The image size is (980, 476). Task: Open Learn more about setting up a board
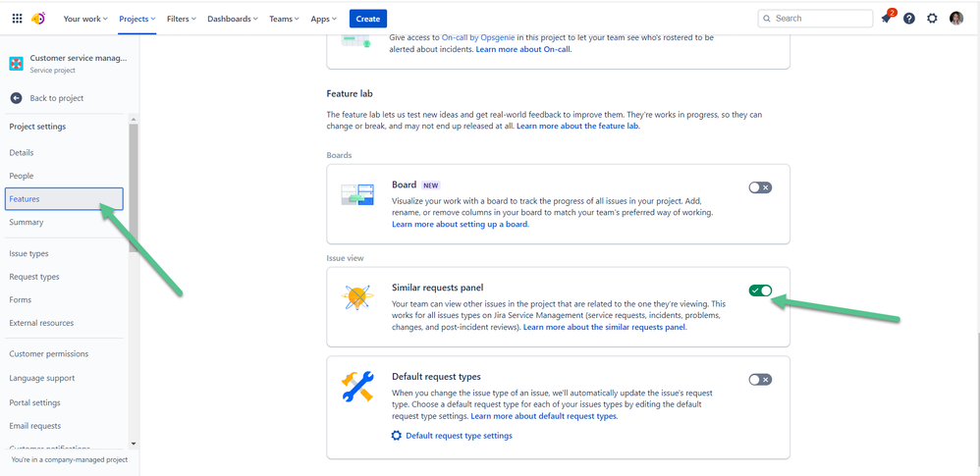click(x=460, y=224)
